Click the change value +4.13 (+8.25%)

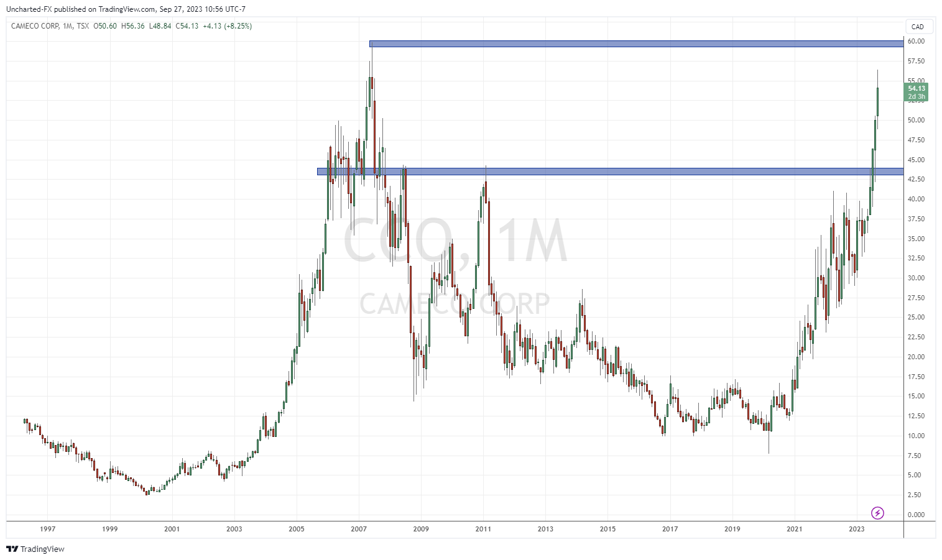[227, 26]
